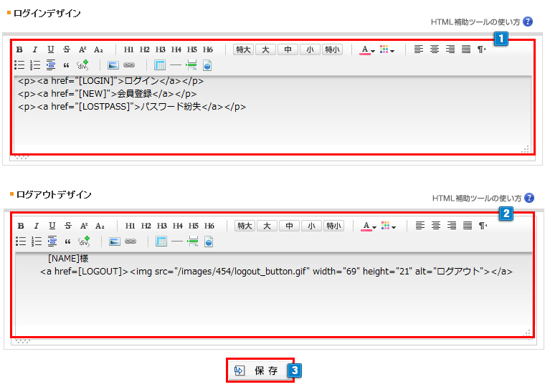Viewport: 545px width, 392px height.
Task: Toggle bulleted list in login design toolbar
Action: click(x=20, y=65)
